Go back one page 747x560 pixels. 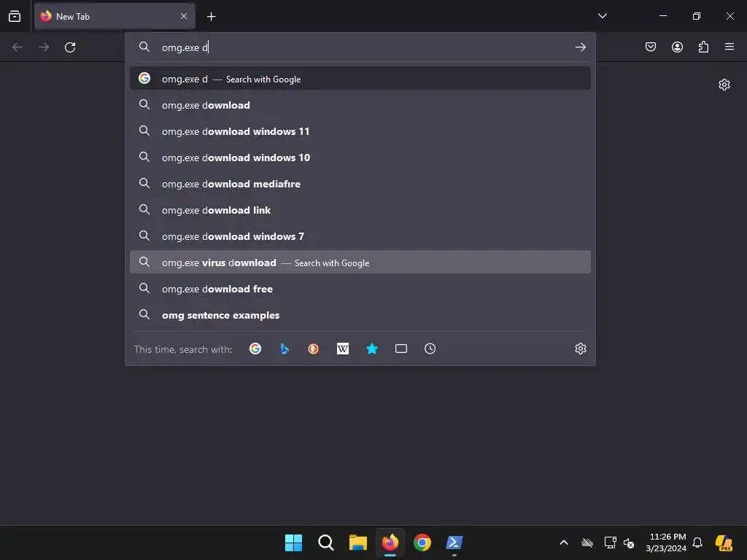18,47
